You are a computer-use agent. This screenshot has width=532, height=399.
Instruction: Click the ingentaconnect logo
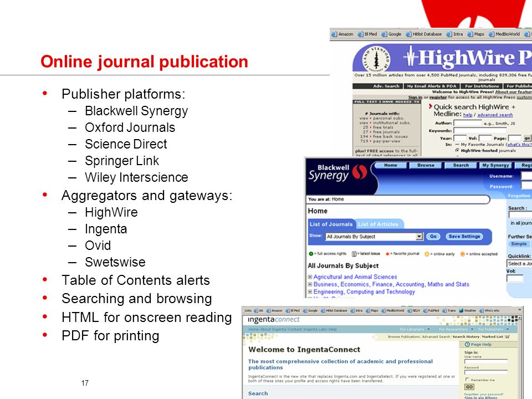(273, 320)
